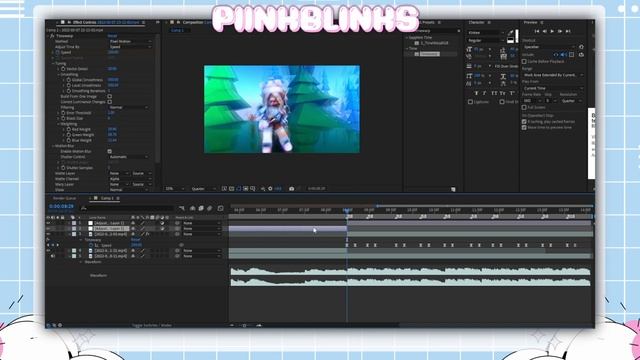Toggle Faux Italic in Character panel
640x360 pixels.
[x=484, y=93]
